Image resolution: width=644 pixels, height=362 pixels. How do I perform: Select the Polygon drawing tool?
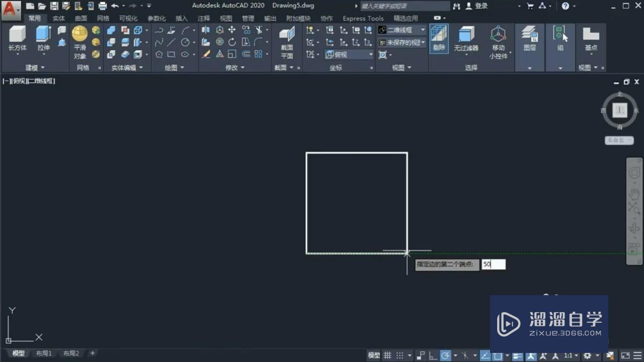click(159, 54)
